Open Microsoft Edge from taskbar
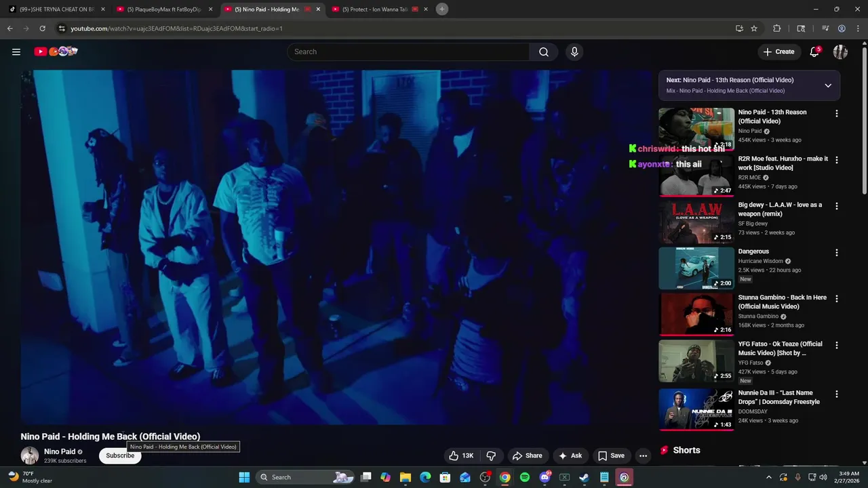The height and width of the screenshot is (488, 868). click(425, 477)
